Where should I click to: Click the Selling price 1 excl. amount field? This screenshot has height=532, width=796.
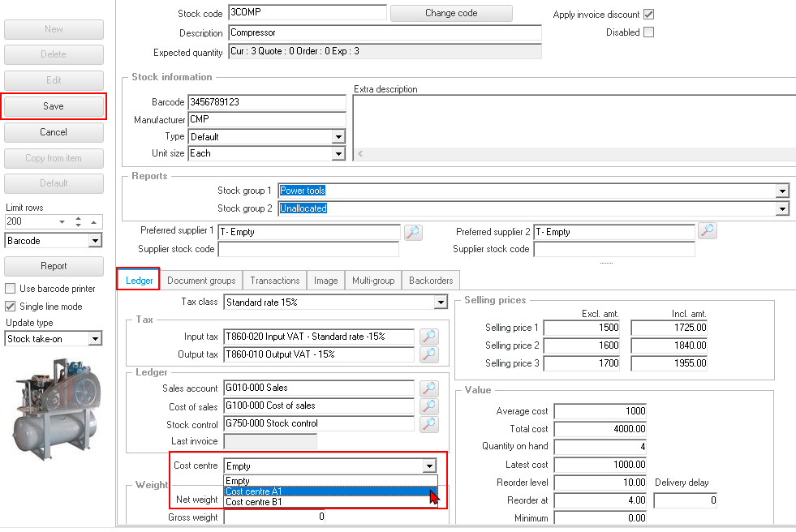(x=582, y=328)
